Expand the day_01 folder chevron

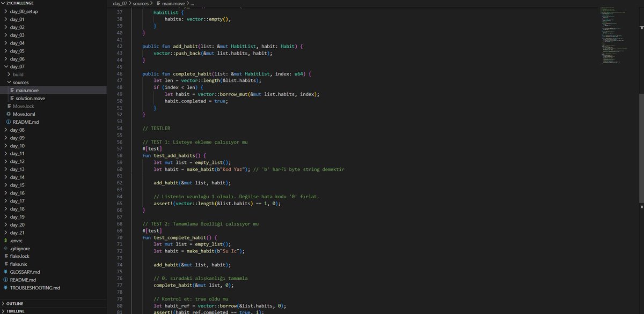(x=5, y=19)
